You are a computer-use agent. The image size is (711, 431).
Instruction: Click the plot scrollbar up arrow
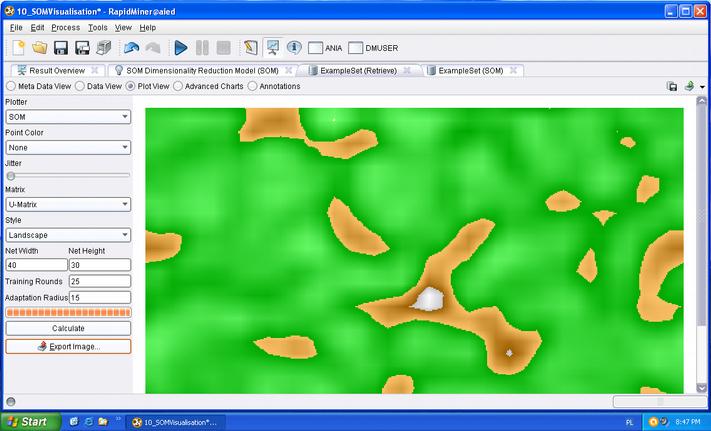click(x=701, y=101)
